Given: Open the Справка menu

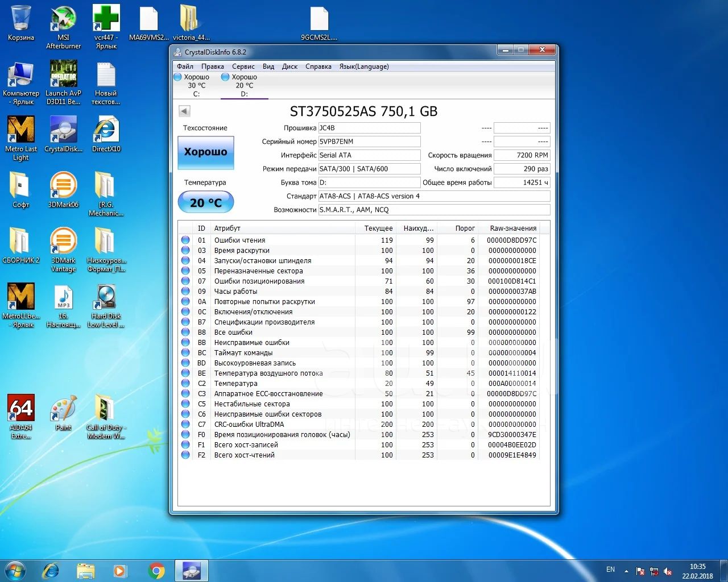Looking at the screenshot, I should pyautogui.click(x=318, y=66).
